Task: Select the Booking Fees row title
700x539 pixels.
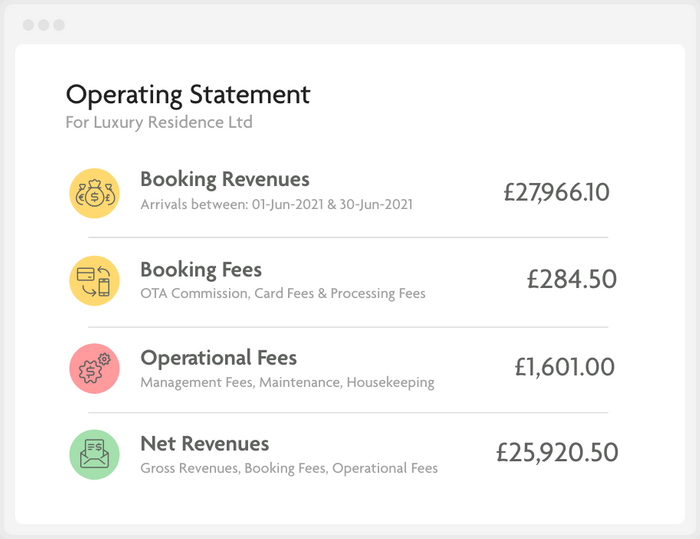Action: click(x=200, y=269)
